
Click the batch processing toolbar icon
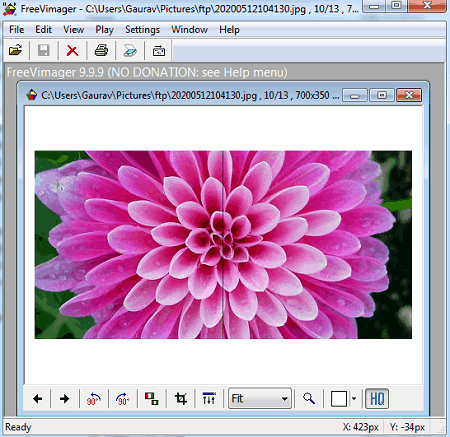click(159, 51)
